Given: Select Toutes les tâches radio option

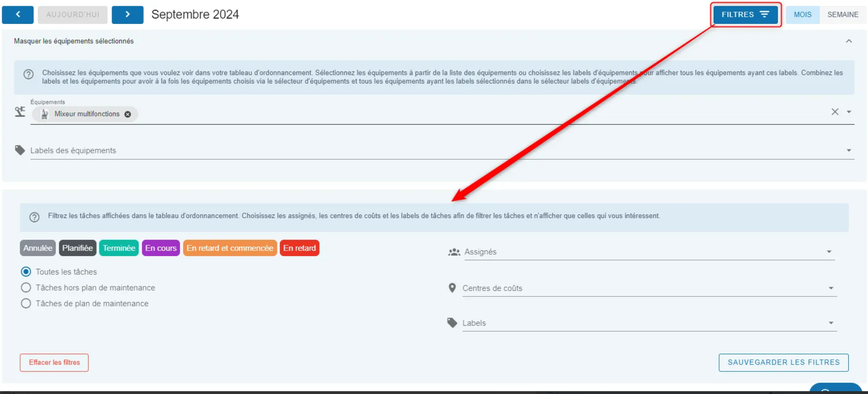Looking at the screenshot, I should click(x=26, y=272).
